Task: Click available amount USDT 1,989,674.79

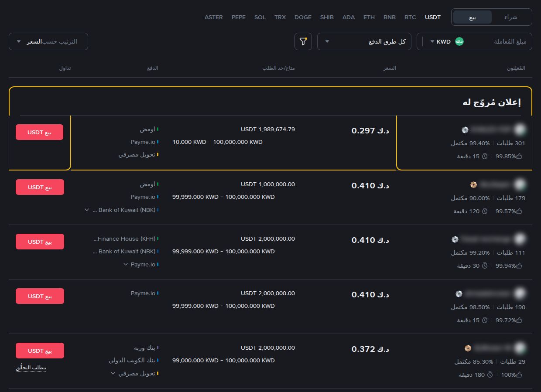Action: pos(268,129)
